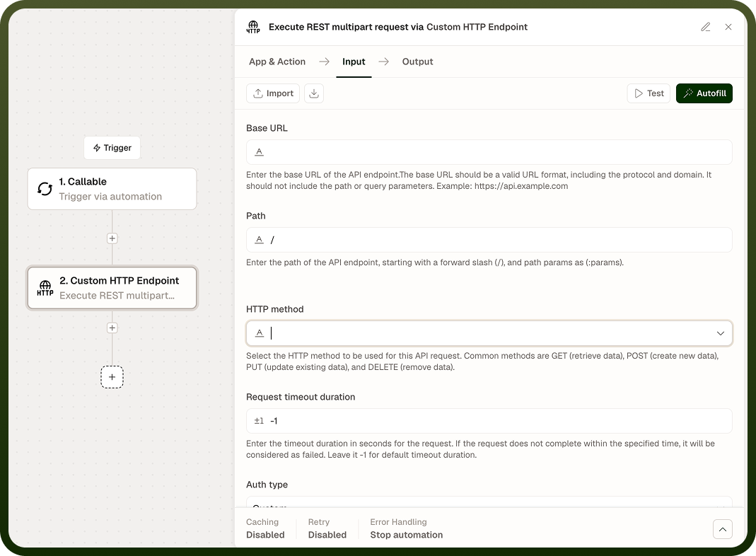The image size is (756, 556).
Task: Expand the bottom settings panel chevron
Action: pos(723,529)
